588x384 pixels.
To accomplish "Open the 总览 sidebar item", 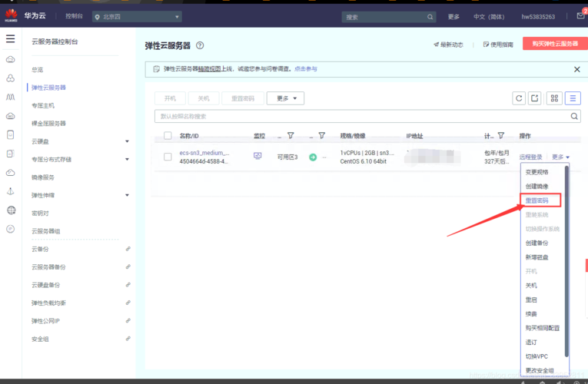I will (37, 70).
